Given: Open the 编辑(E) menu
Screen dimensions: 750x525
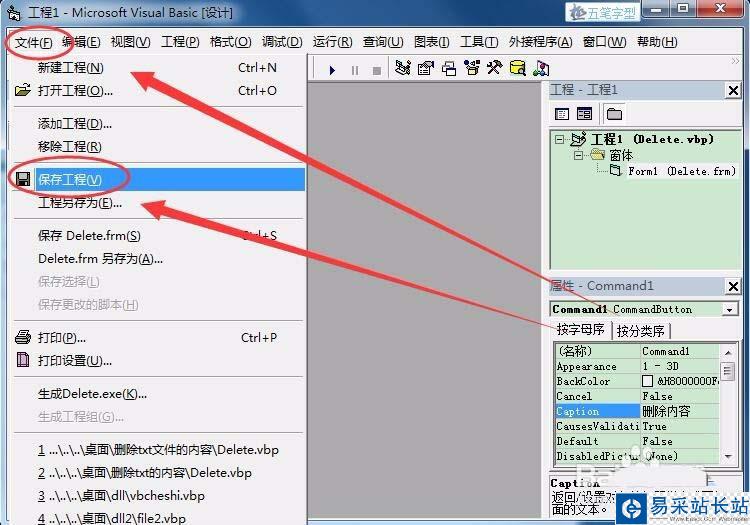Looking at the screenshot, I should click(81, 42).
